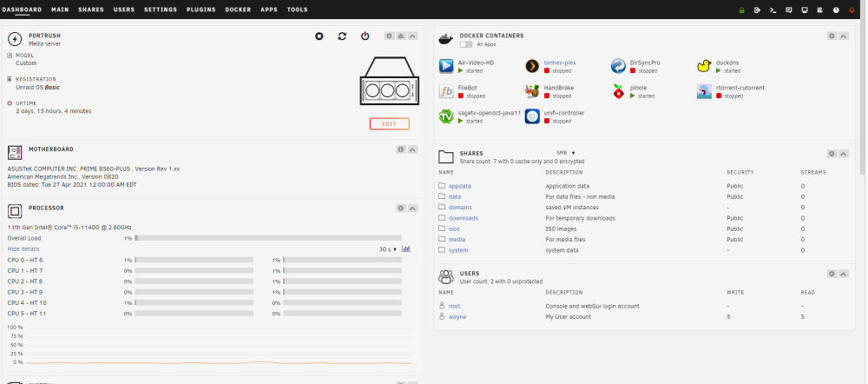Open the Processor panel settings gear
The width and height of the screenshot is (868, 384).
tap(401, 209)
